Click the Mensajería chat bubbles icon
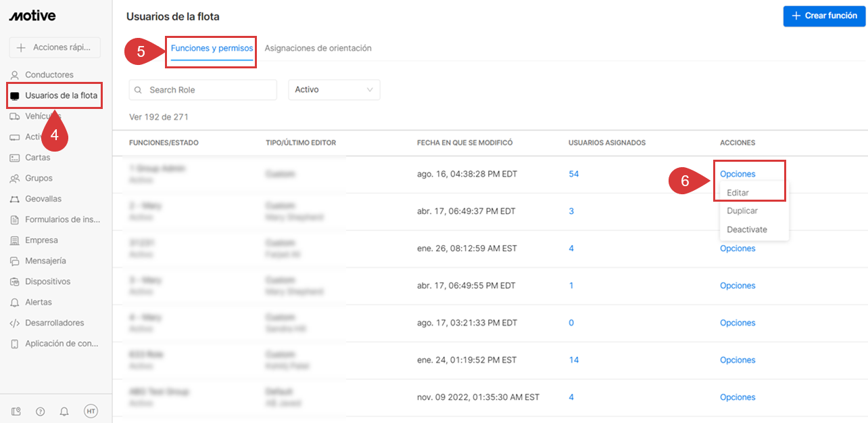This screenshot has height=423, width=868. (x=15, y=261)
